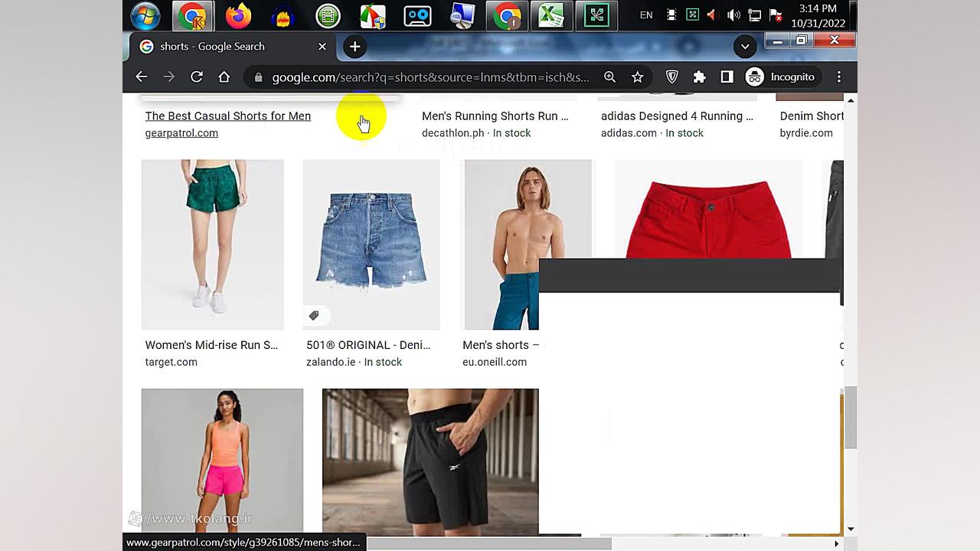Click the product tag icon on denim shorts
Image resolution: width=980 pixels, height=551 pixels.
(314, 315)
